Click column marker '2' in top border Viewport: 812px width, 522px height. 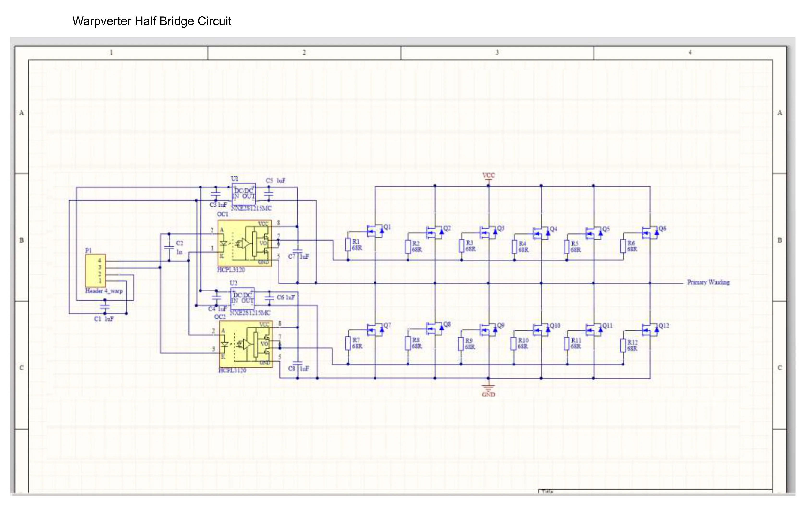[304, 52]
